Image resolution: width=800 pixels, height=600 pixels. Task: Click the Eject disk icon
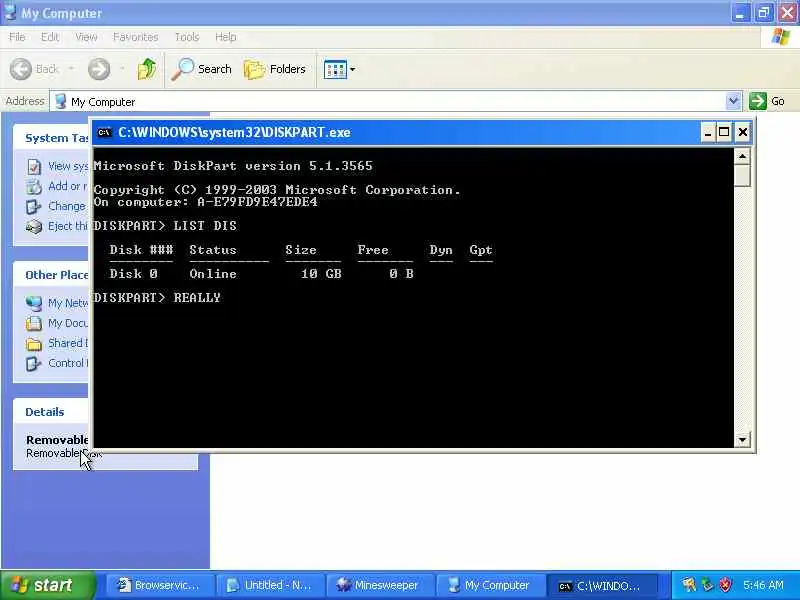pos(34,227)
